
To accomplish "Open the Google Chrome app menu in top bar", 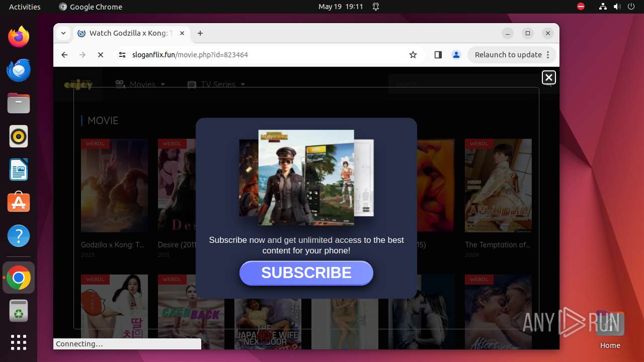I will click(91, 7).
